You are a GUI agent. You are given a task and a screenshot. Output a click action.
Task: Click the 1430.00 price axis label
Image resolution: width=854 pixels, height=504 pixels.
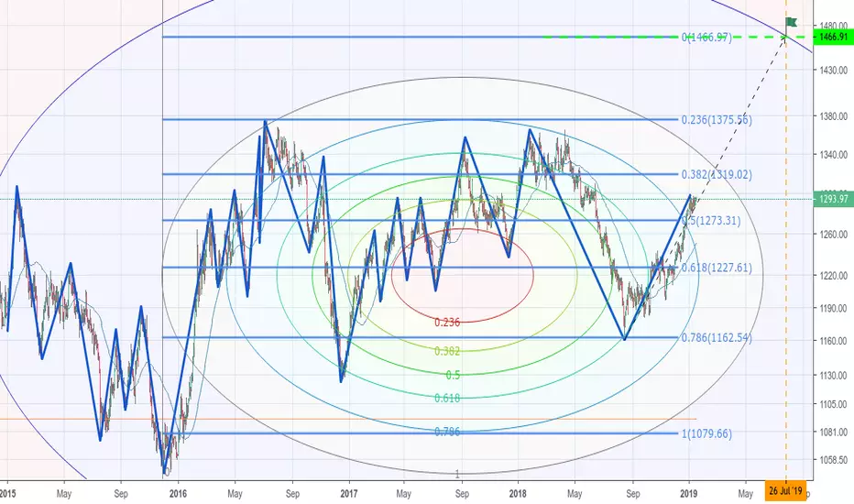833,70
